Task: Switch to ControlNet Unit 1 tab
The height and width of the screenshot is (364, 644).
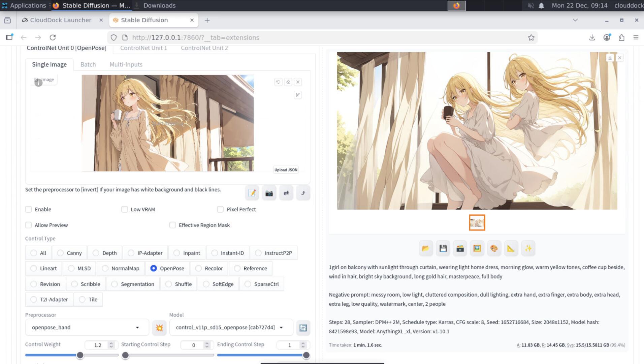Action: point(143,48)
